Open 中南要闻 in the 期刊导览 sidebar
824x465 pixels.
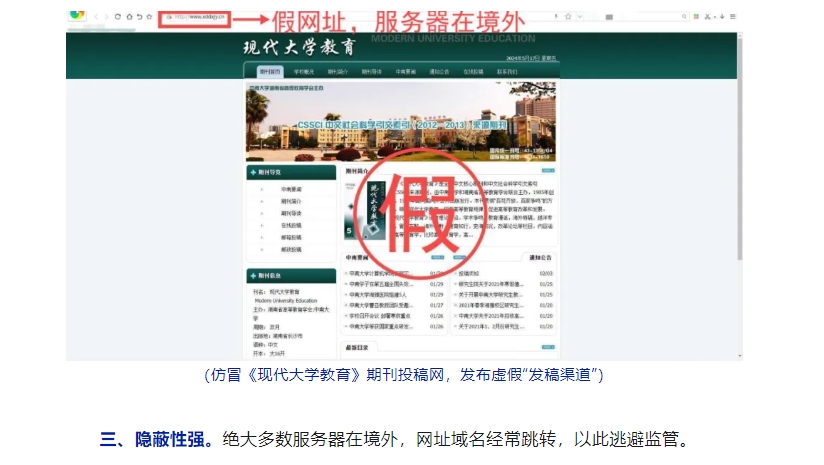click(x=291, y=189)
